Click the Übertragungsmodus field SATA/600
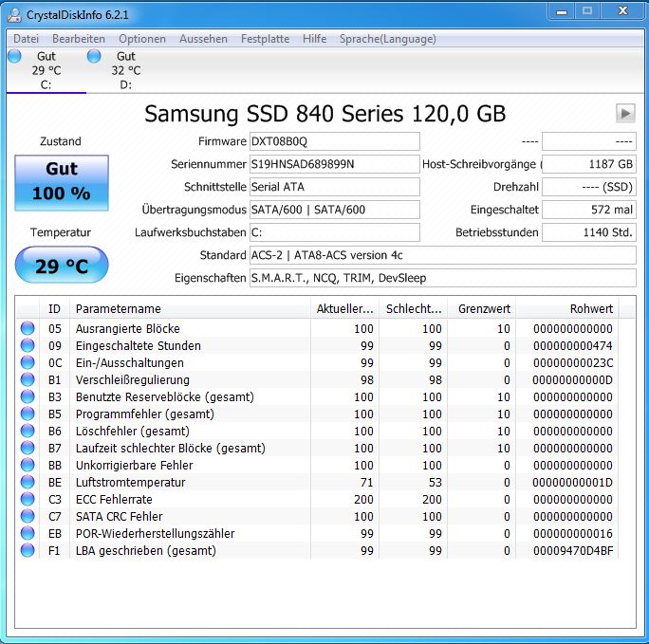The image size is (649, 644). click(334, 210)
